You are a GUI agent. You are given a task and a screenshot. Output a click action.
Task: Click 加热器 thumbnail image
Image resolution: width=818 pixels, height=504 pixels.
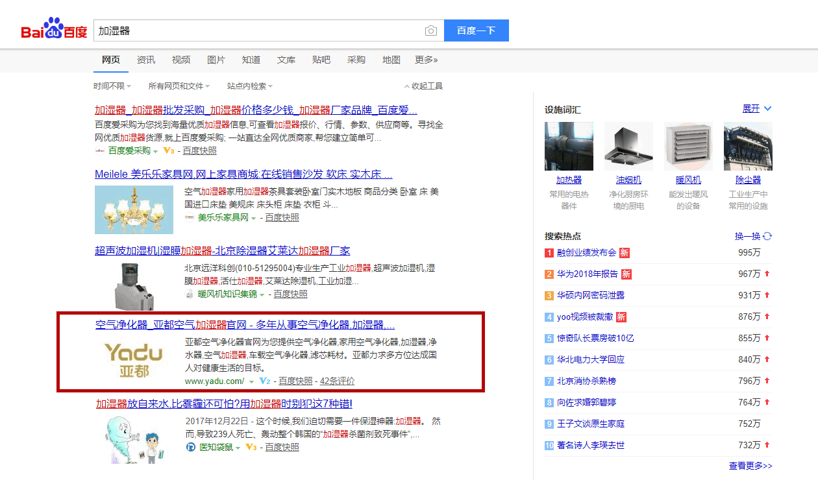[569, 147]
